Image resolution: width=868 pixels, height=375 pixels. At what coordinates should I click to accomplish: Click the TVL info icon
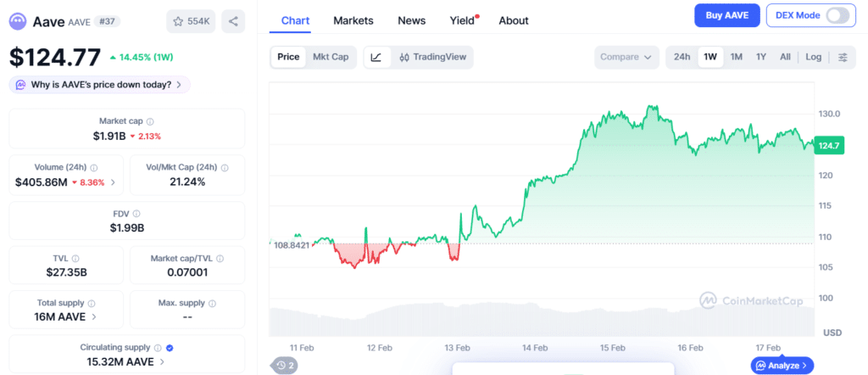[x=75, y=258]
